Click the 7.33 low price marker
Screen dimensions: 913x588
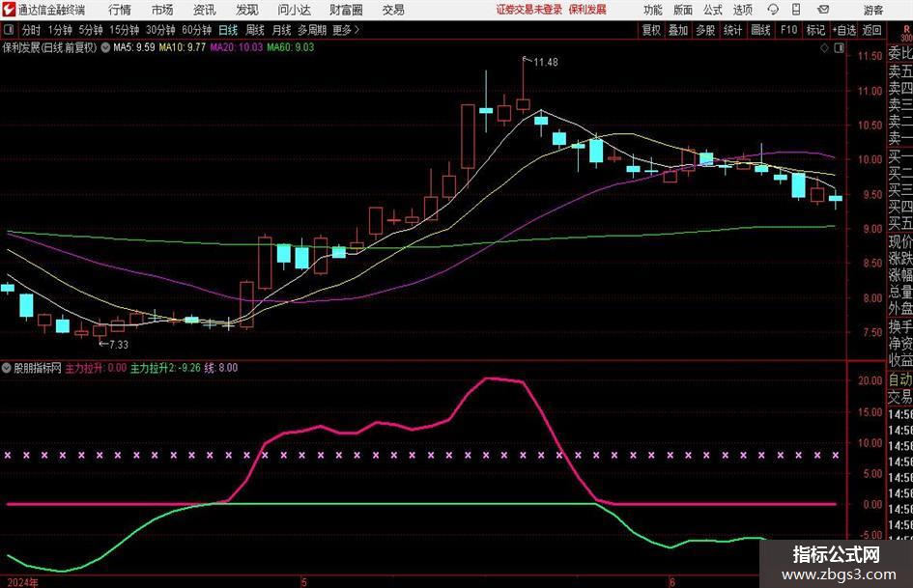coord(119,345)
